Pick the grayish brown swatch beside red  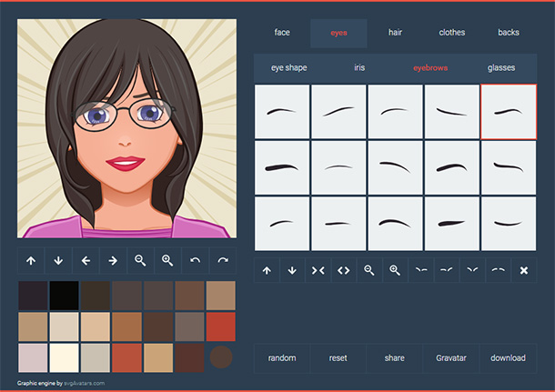189,327
